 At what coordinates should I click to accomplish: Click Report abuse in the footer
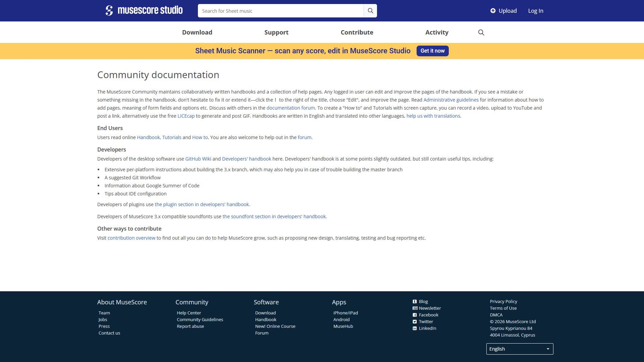coord(190,326)
